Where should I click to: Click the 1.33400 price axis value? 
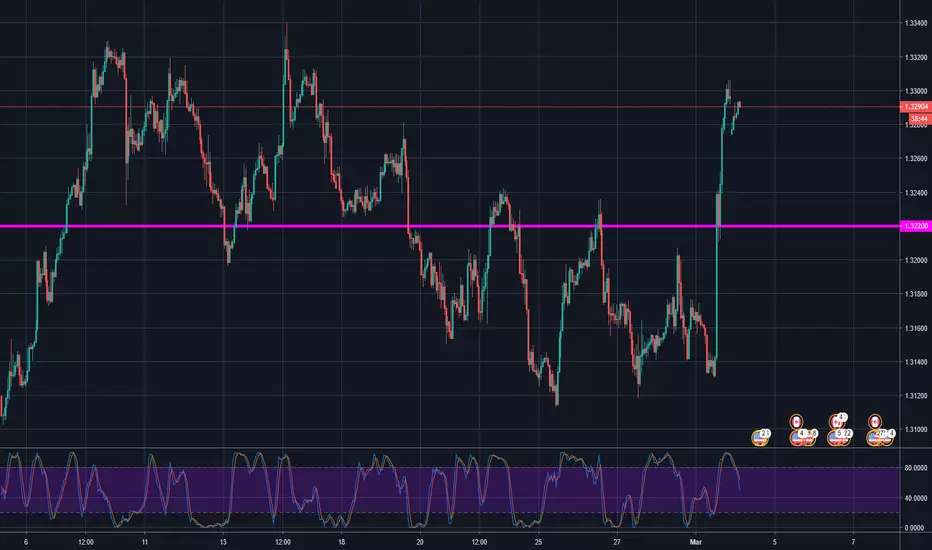tap(916, 23)
